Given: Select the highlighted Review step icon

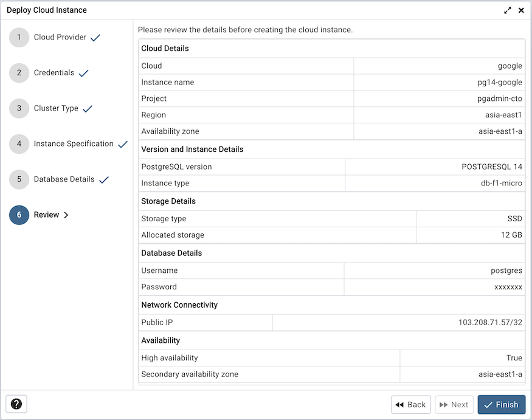Looking at the screenshot, I should pyautogui.click(x=19, y=215).
